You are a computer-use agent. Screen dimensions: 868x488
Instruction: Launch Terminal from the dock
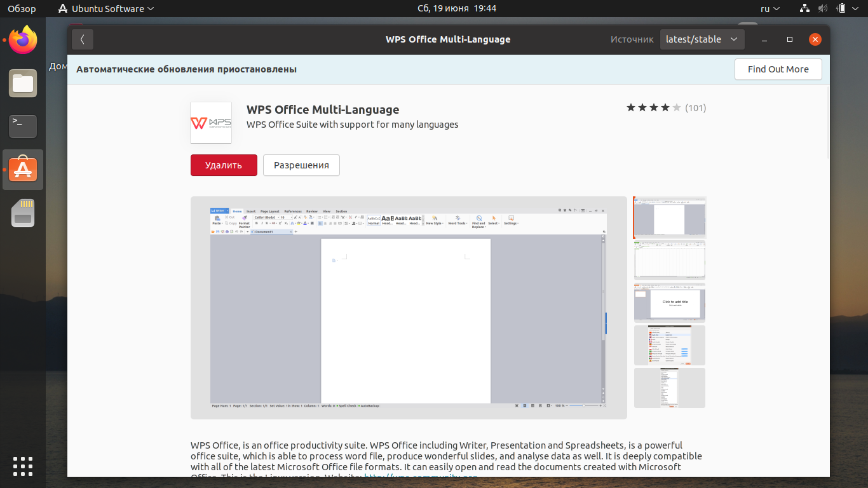pos(23,126)
